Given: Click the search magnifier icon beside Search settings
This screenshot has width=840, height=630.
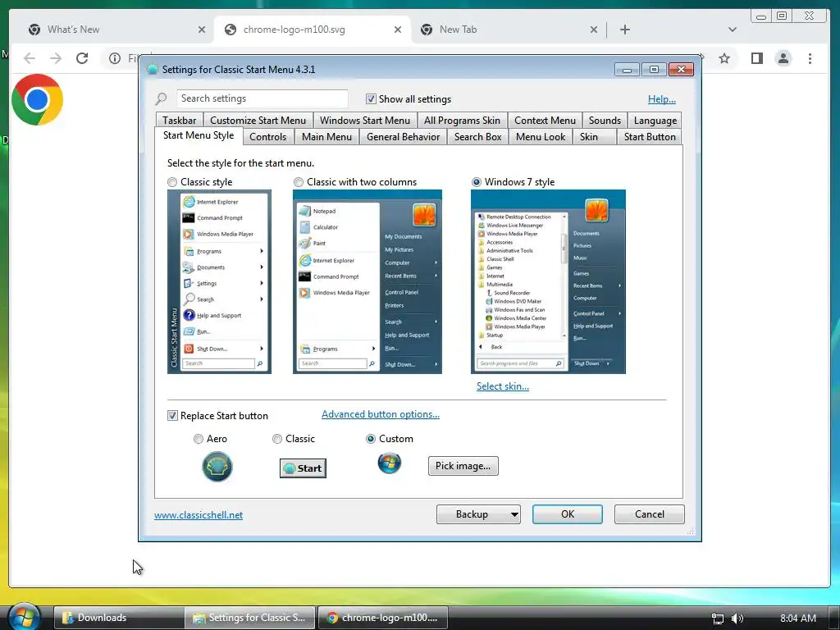Looking at the screenshot, I should pyautogui.click(x=162, y=98).
